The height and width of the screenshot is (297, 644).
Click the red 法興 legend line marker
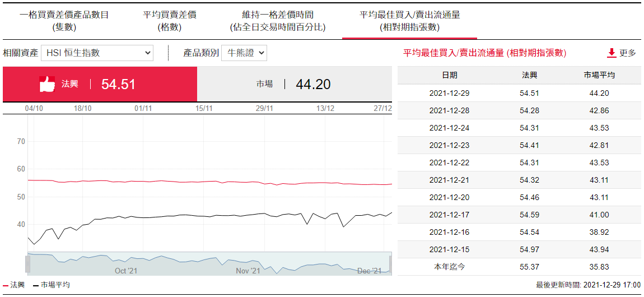click(x=6, y=285)
